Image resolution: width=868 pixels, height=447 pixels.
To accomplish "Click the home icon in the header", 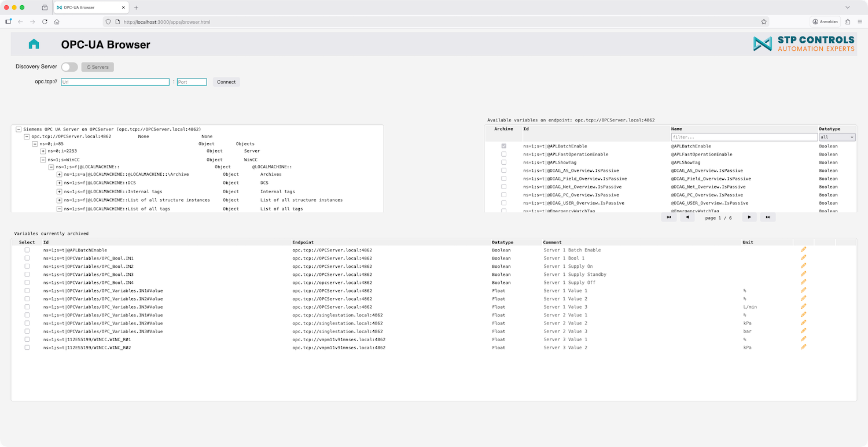I will click(x=33, y=43).
